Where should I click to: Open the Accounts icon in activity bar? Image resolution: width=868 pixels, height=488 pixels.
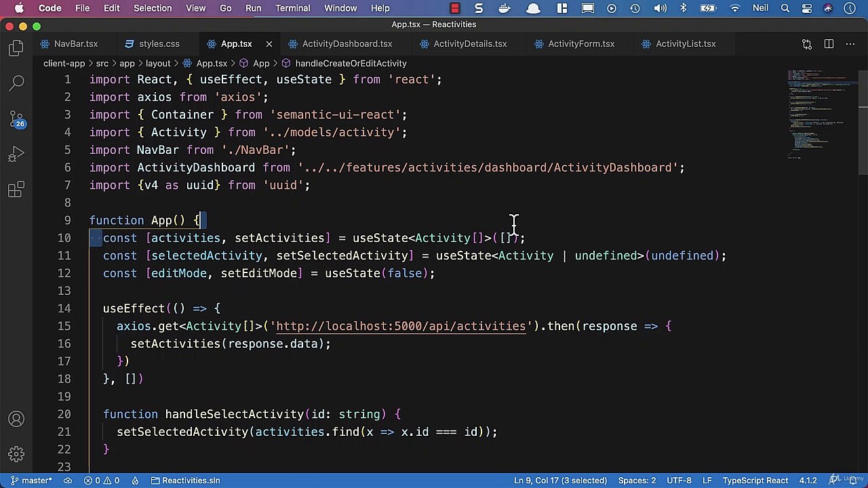[x=16, y=419]
